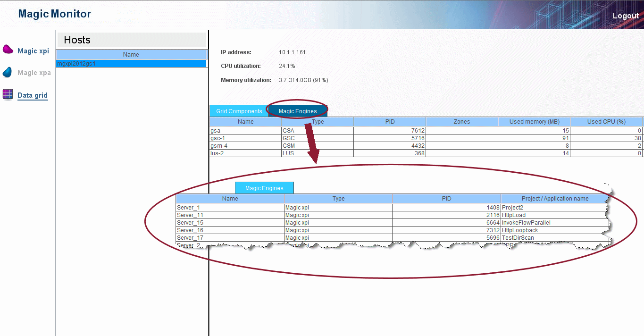Image resolution: width=644 pixels, height=336 pixels.
Task: Log out via the Logout link
Action: pyautogui.click(x=626, y=16)
